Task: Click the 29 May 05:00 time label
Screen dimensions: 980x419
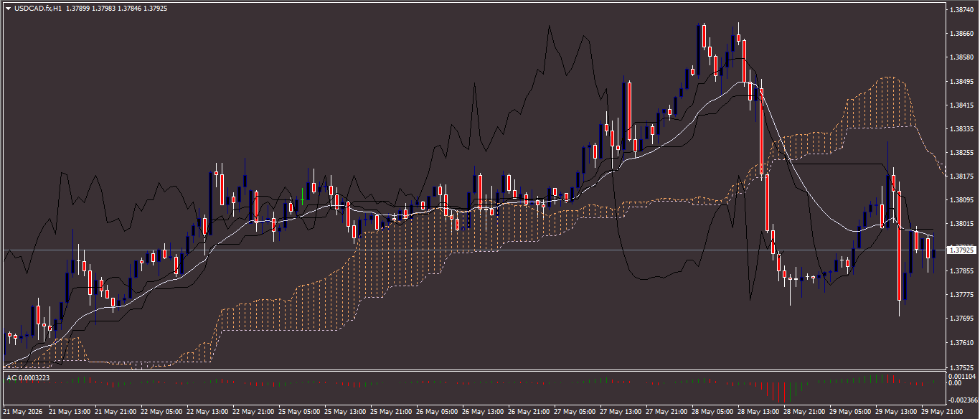Action: [850, 413]
